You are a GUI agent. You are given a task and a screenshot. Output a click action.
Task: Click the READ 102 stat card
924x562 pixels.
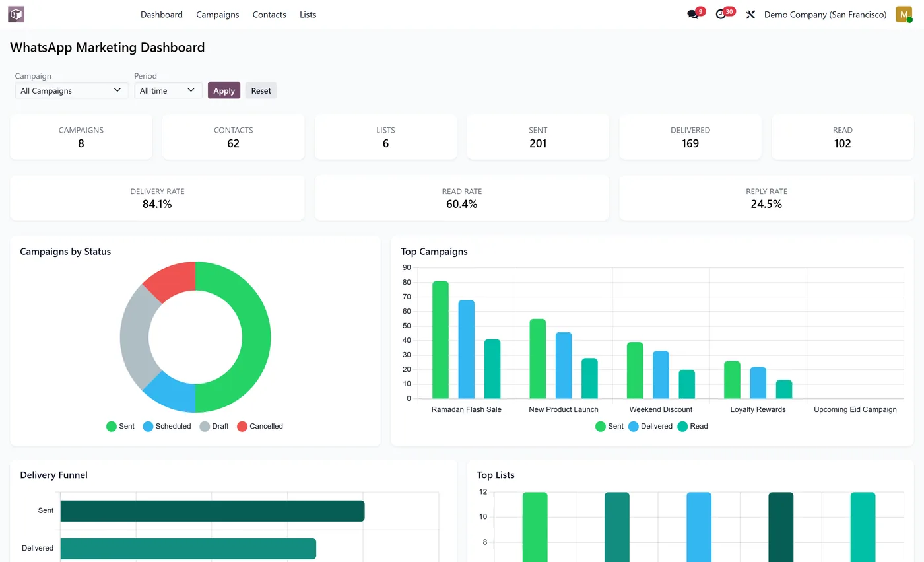(843, 137)
